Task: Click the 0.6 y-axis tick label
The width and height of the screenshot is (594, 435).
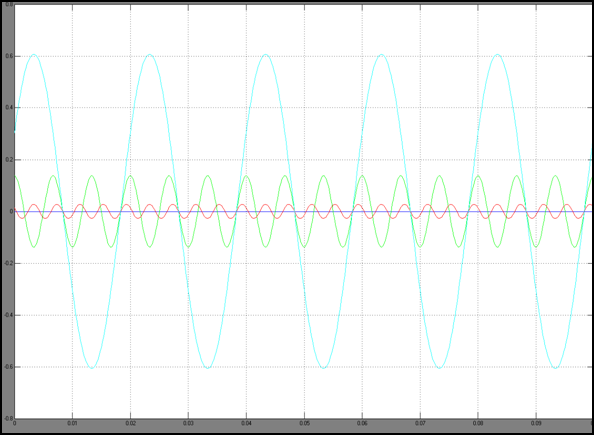Action: pos(8,56)
